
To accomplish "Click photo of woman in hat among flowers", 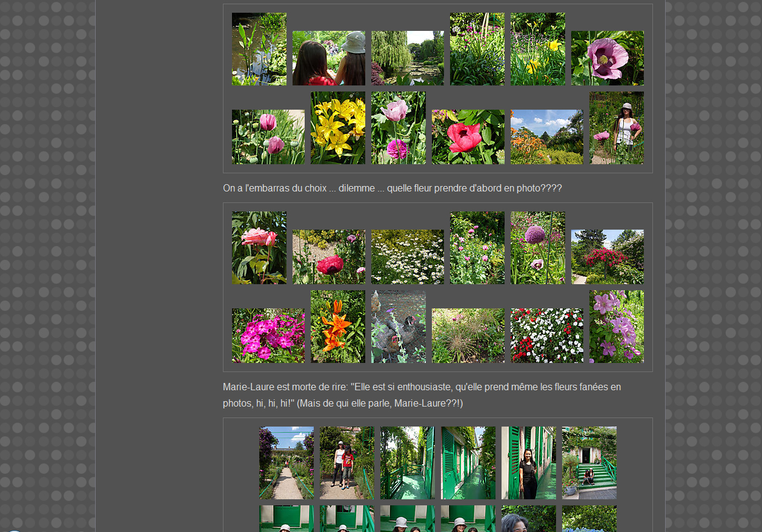I will (616, 128).
